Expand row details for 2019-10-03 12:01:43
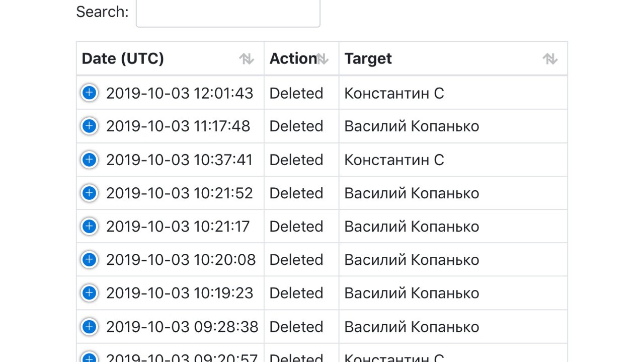The image size is (644, 362). [89, 93]
